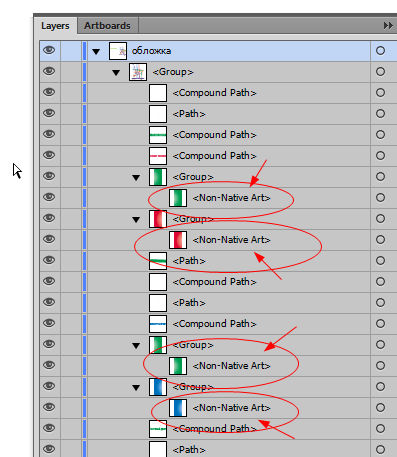Hide the blue-line Compound Path
The image size is (397, 457).
(x=49, y=323)
